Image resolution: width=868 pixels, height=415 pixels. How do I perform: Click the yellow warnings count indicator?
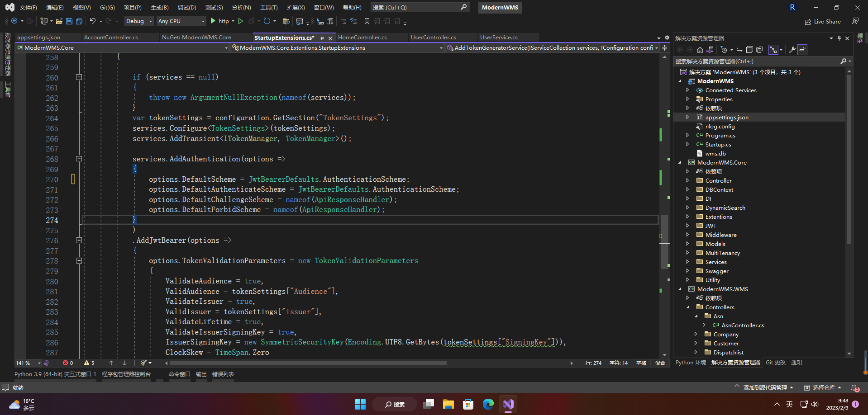tap(89, 363)
